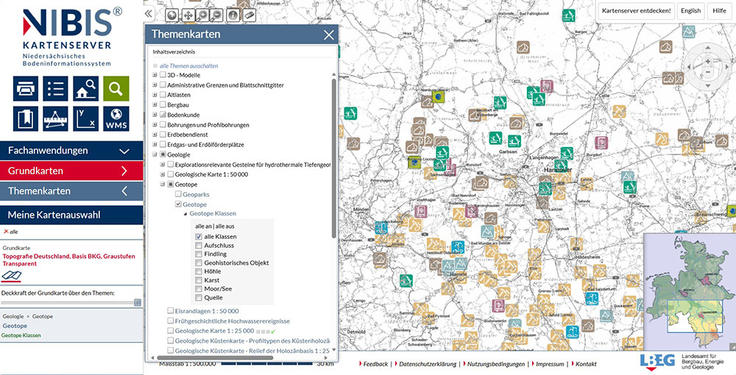Click the red X next to alle
This screenshot has width=736, height=375.
6,231
